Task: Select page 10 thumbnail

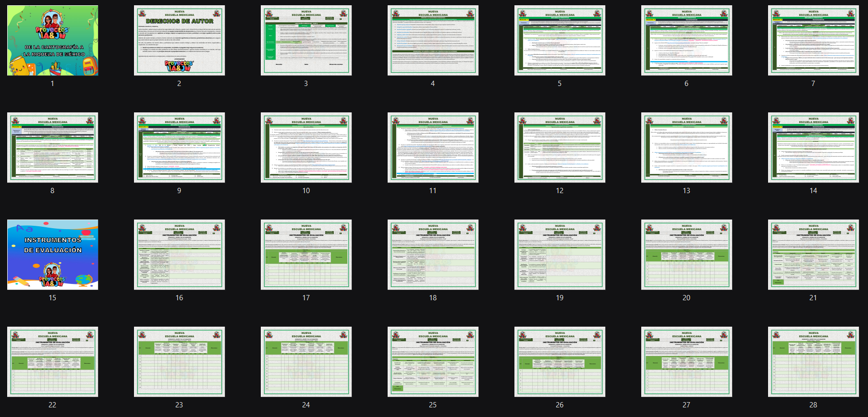Action: click(306, 147)
